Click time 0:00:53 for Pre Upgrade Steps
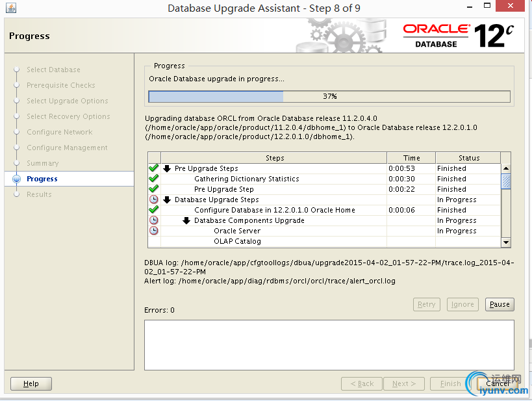 click(x=401, y=168)
